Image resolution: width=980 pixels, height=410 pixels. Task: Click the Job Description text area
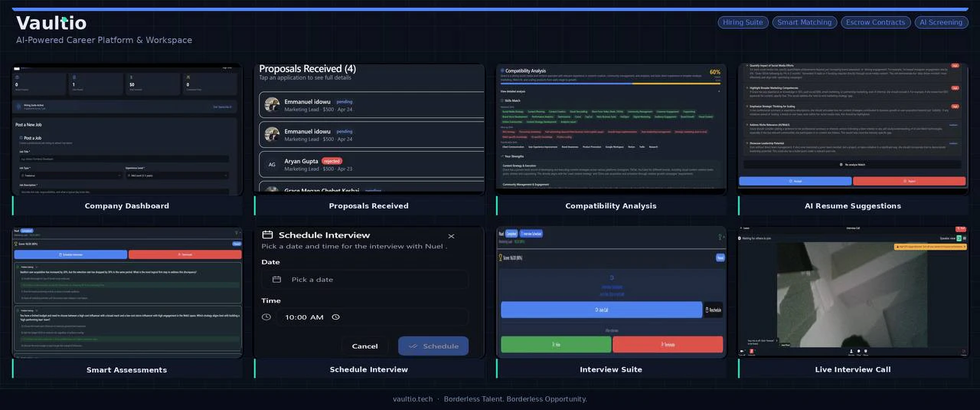(x=122, y=192)
